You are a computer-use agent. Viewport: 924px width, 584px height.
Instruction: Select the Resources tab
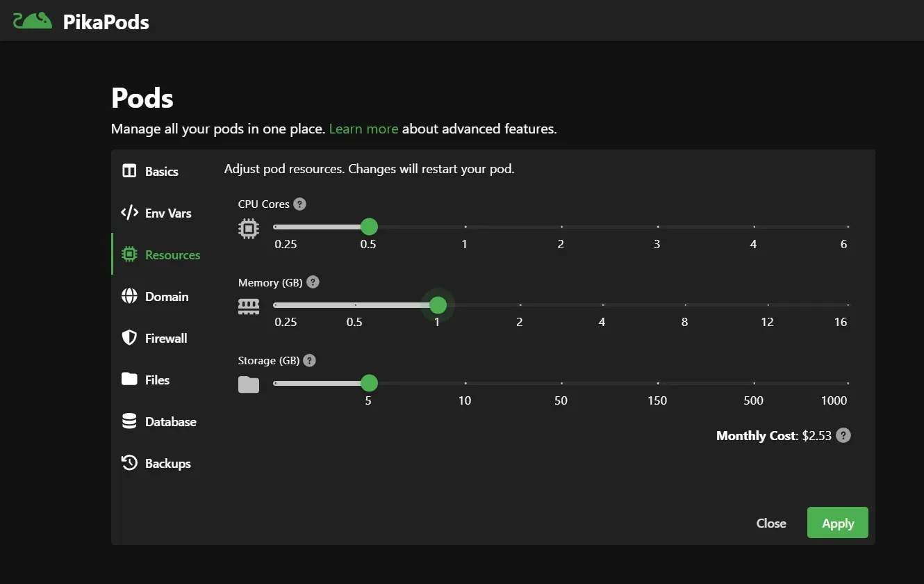172,255
